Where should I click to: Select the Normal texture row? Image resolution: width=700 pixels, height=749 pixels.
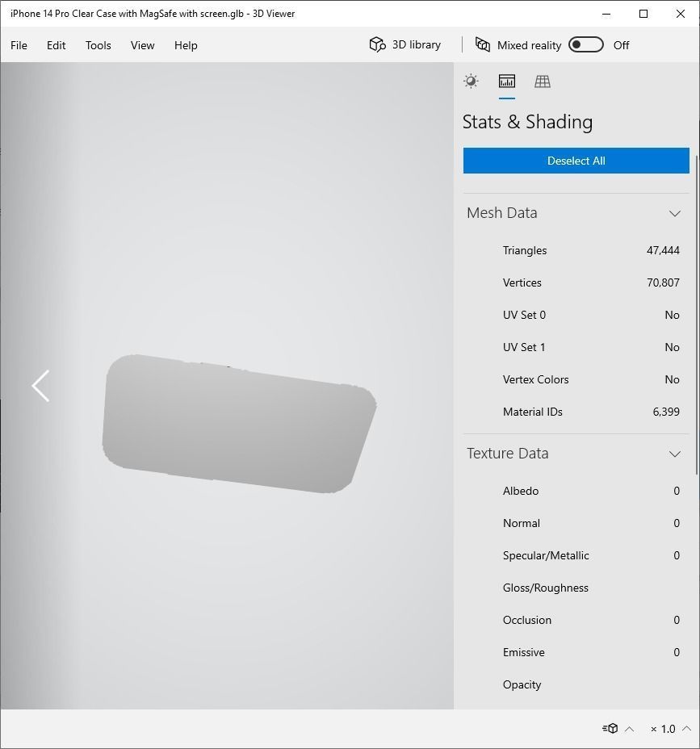pyautogui.click(x=576, y=523)
